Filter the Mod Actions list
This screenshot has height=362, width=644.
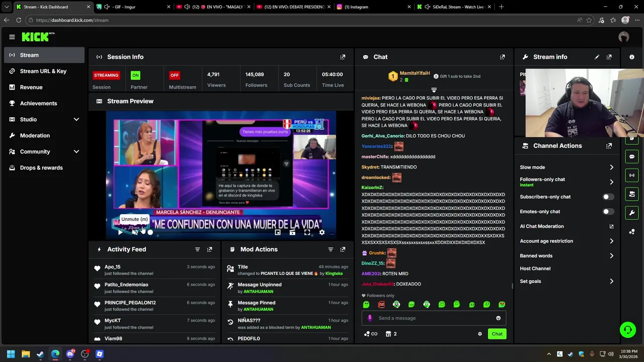pyautogui.click(x=331, y=249)
